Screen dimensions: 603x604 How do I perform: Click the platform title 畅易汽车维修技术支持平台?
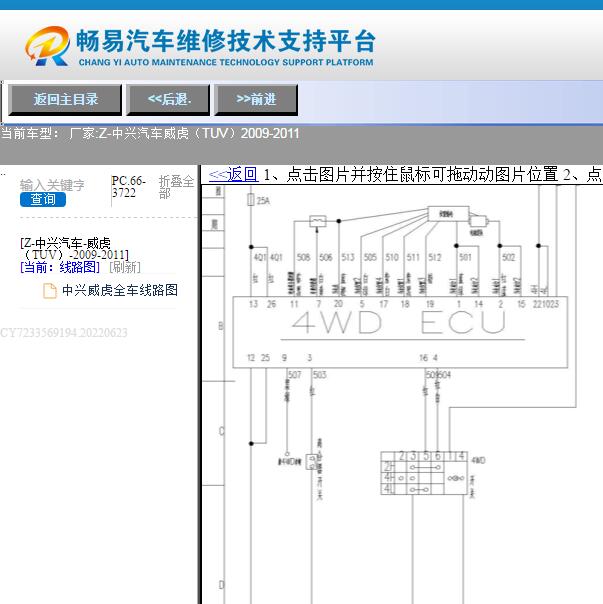pos(226,40)
